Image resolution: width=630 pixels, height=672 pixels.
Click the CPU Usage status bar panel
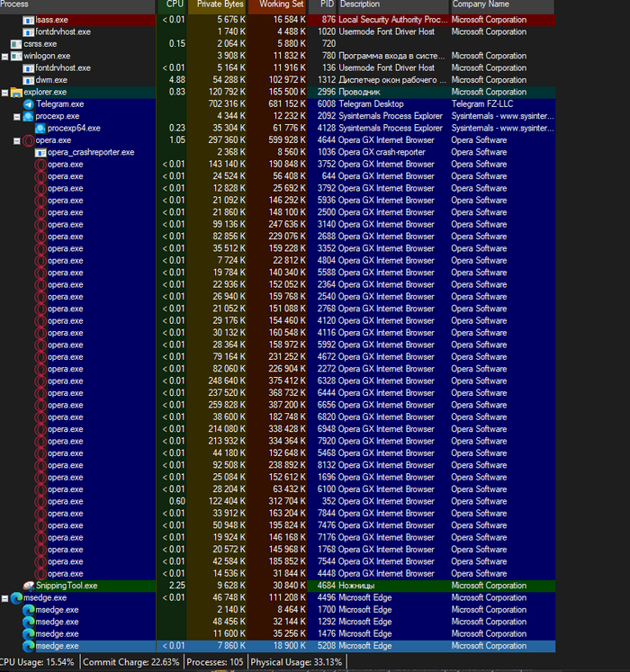click(x=39, y=662)
